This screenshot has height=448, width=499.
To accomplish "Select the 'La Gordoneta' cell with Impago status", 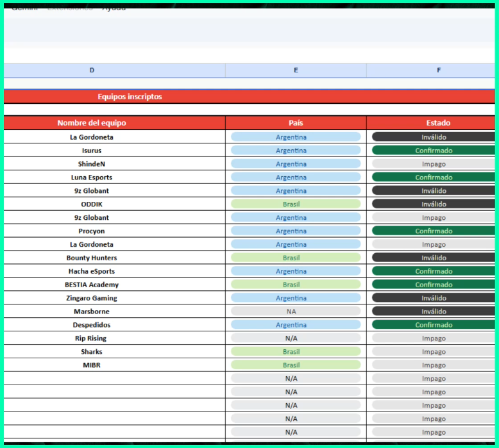I will (115, 244).
